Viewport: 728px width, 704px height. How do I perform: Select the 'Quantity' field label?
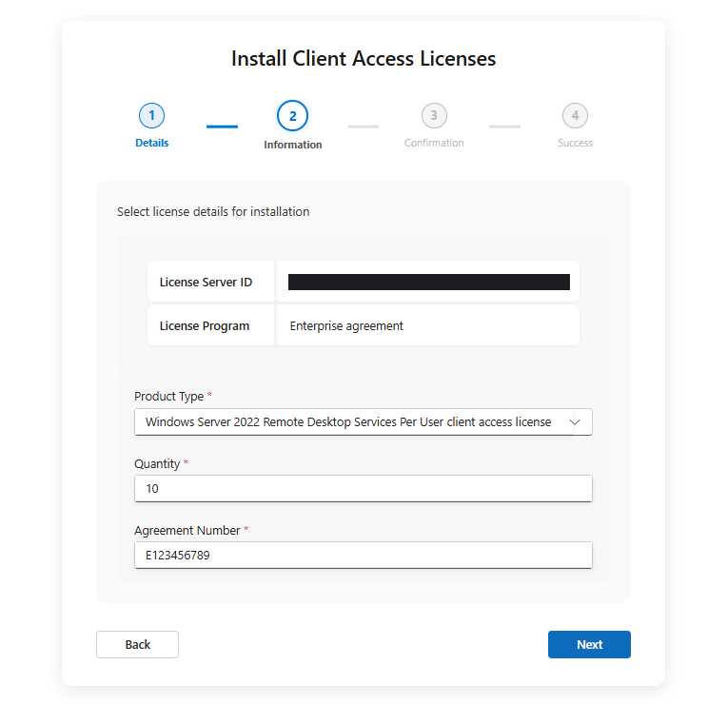point(157,464)
